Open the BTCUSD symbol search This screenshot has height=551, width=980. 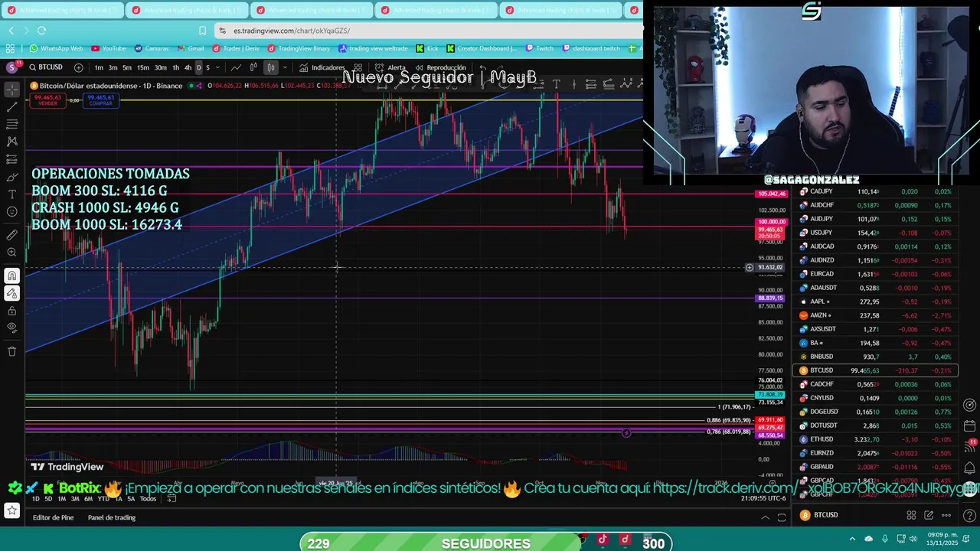click(46, 67)
